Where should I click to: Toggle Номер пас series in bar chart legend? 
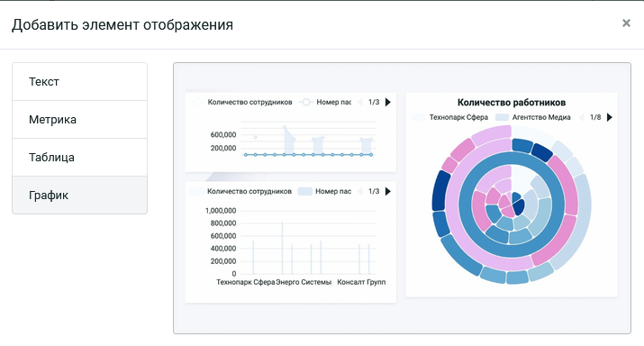(324, 192)
